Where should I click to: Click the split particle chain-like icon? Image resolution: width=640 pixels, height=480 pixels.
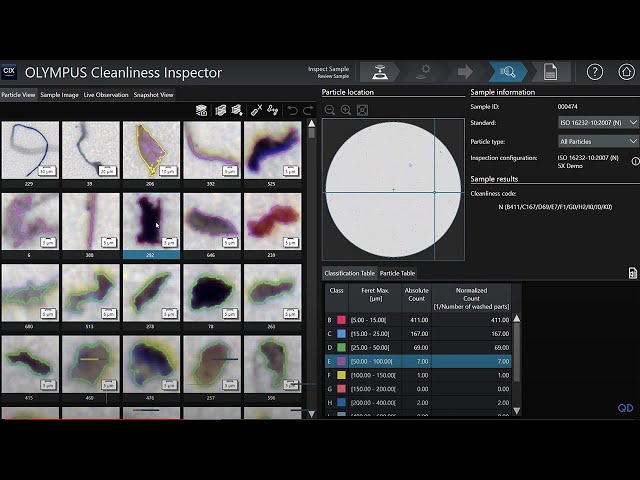[x=273, y=110]
